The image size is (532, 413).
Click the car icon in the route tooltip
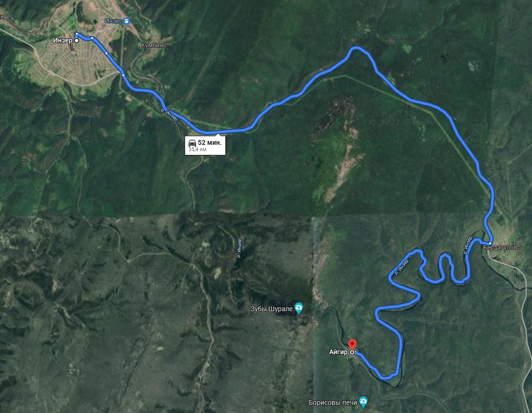pos(192,143)
